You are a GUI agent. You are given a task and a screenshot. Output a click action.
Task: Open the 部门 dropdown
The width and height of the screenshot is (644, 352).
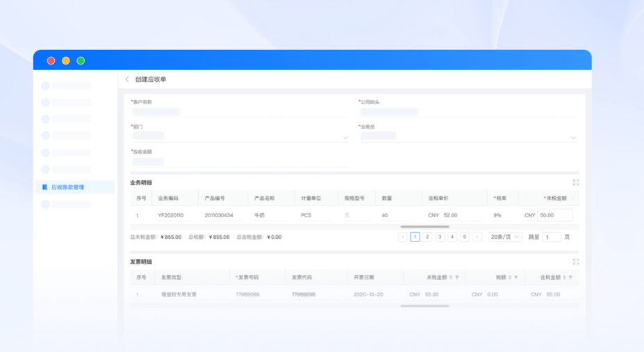click(345, 137)
